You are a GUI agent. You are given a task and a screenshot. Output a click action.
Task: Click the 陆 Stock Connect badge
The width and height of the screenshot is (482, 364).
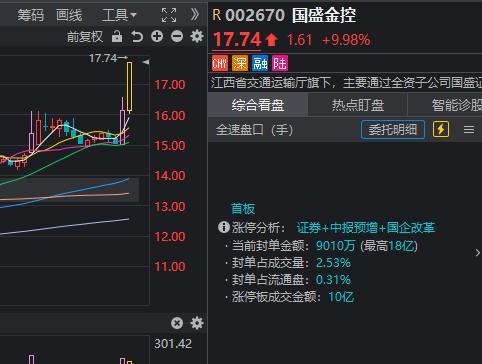point(280,63)
